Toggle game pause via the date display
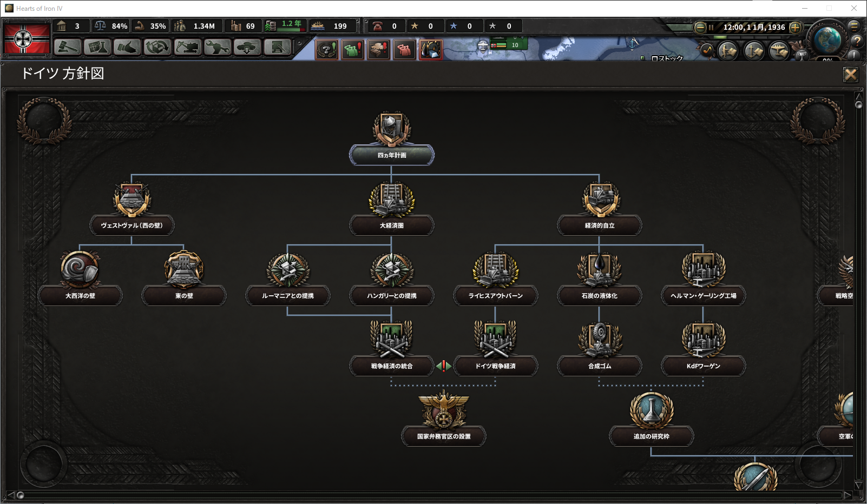 coord(753,27)
